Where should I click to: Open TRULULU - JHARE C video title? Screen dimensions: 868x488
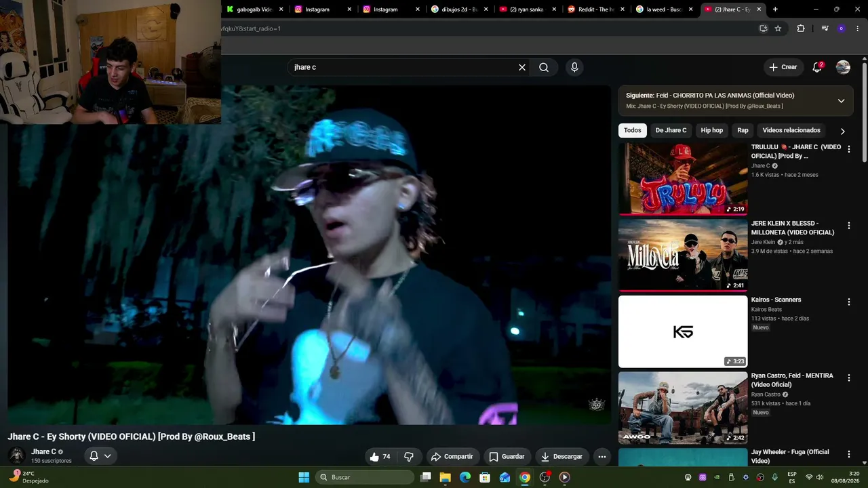(x=796, y=151)
